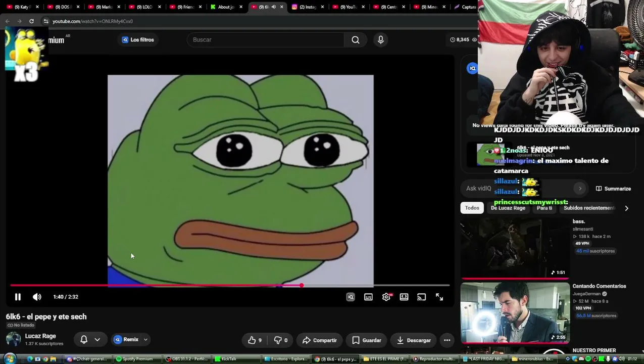644x364 pixels.
Task: Click the No listado visibility label
Action: click(21, 325)
